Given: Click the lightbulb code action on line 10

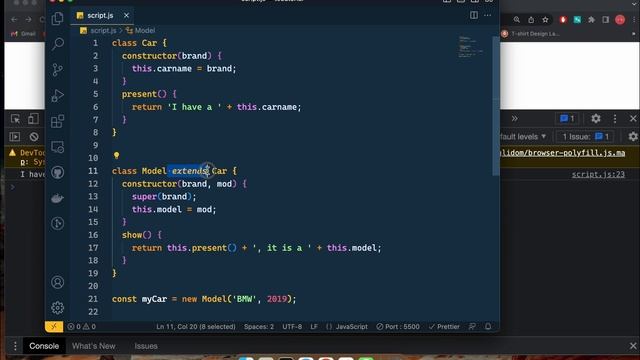Looking at the screenshot, I should [117, 156].
